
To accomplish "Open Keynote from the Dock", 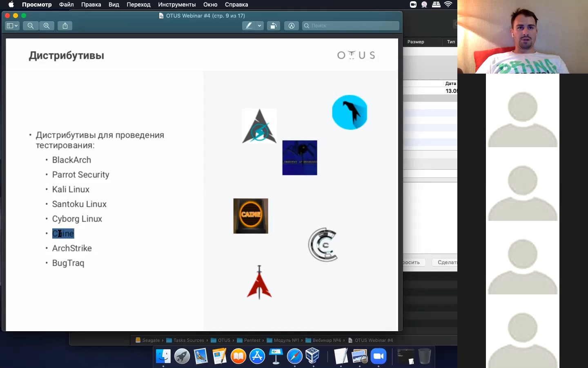I will (276, 356).
